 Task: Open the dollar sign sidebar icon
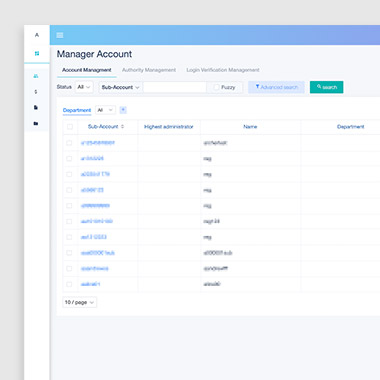[x=36, y=92]
